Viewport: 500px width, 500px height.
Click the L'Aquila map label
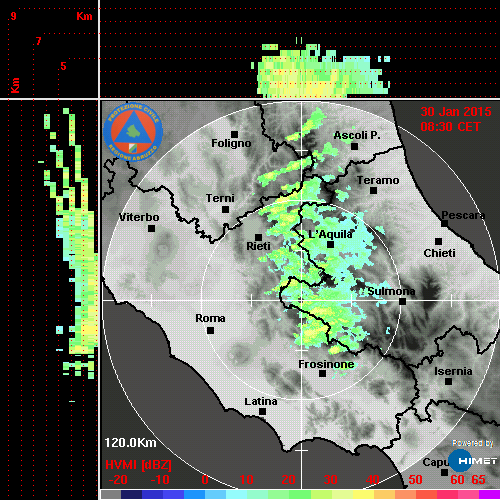330,234
